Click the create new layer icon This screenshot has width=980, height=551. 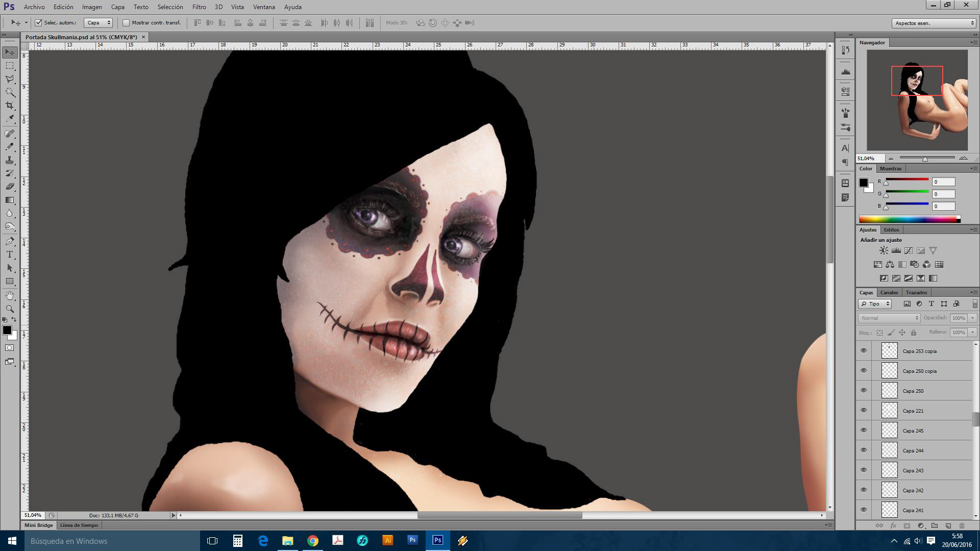tap(948, 525)
